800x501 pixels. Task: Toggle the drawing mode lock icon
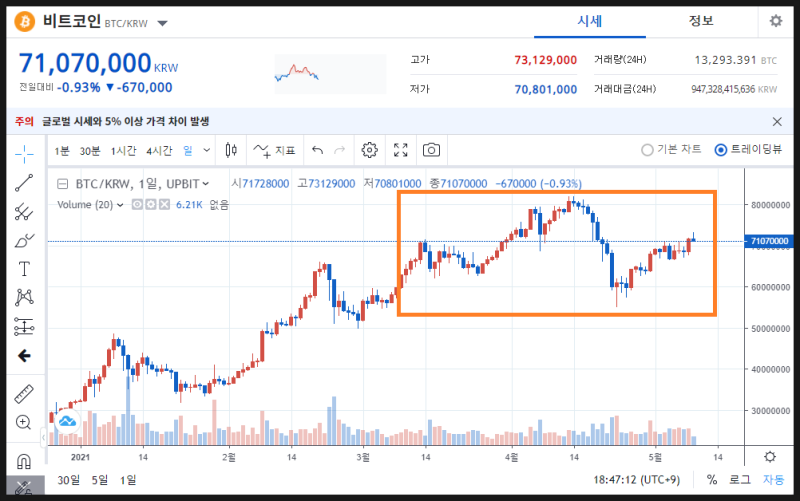click(x=24, y=488)
